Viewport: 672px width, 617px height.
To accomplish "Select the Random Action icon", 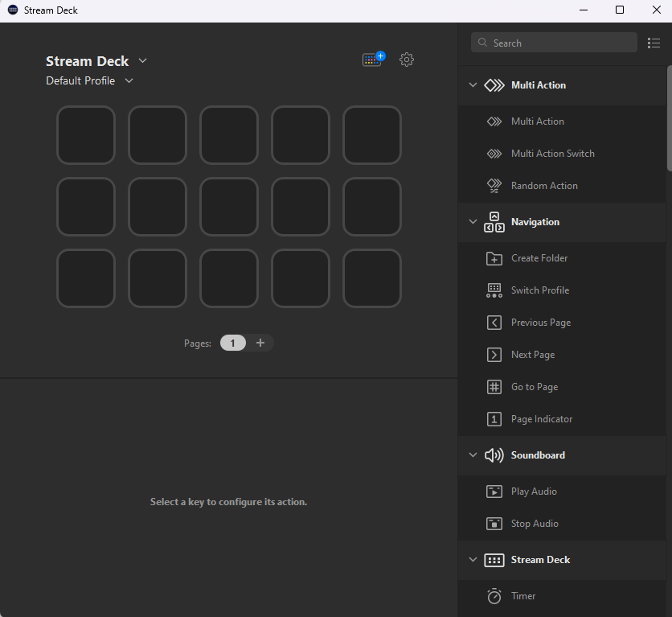I will tap(494, 186).
